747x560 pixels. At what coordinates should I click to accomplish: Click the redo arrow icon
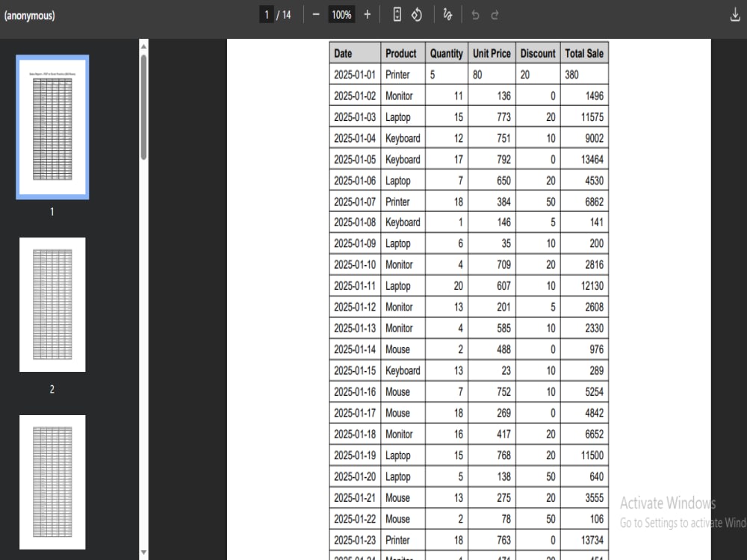495,15
